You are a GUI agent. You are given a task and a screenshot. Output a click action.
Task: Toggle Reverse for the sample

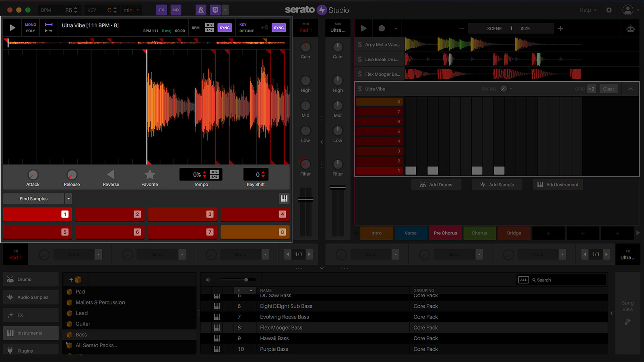click(x=111, y=175)
